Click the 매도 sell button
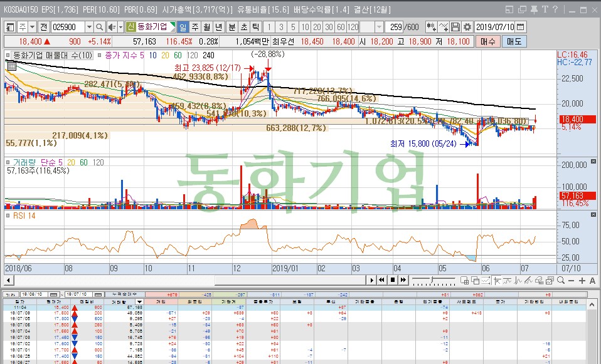This screenshot has width=601, height=364. (x=514, y=41)
